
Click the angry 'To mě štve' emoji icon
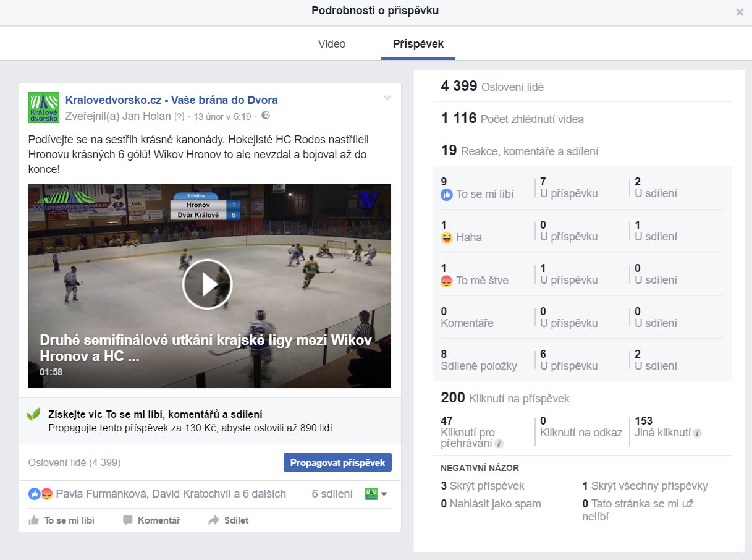coord(447,281)
